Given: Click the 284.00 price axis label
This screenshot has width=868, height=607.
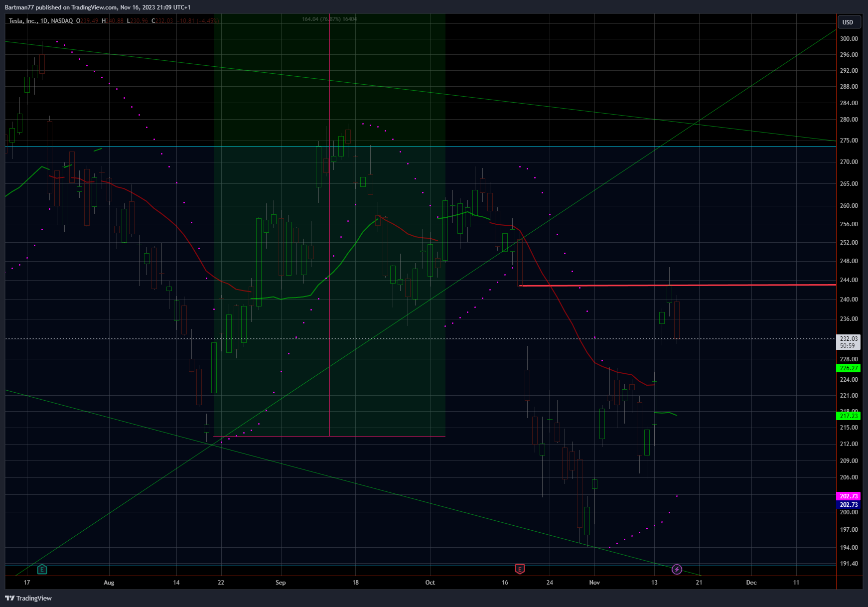Looking at the screenshot, I should point(849,103).
